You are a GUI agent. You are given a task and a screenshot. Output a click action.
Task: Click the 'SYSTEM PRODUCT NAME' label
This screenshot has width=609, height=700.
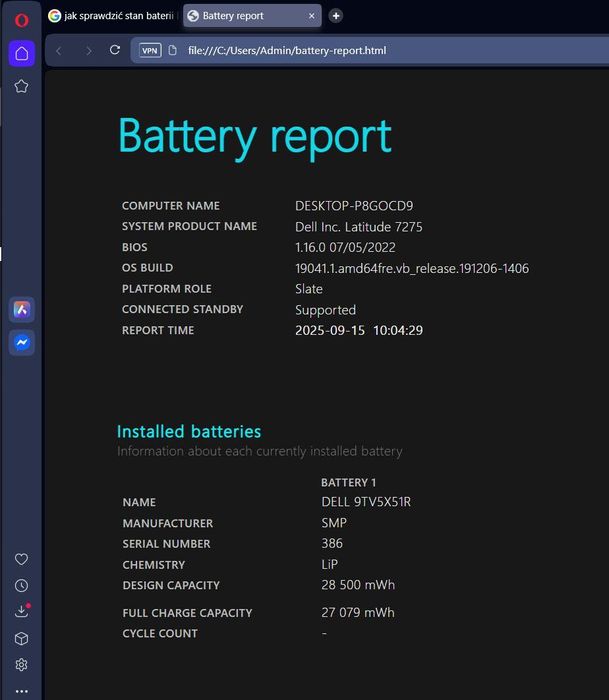pos(189,226)
